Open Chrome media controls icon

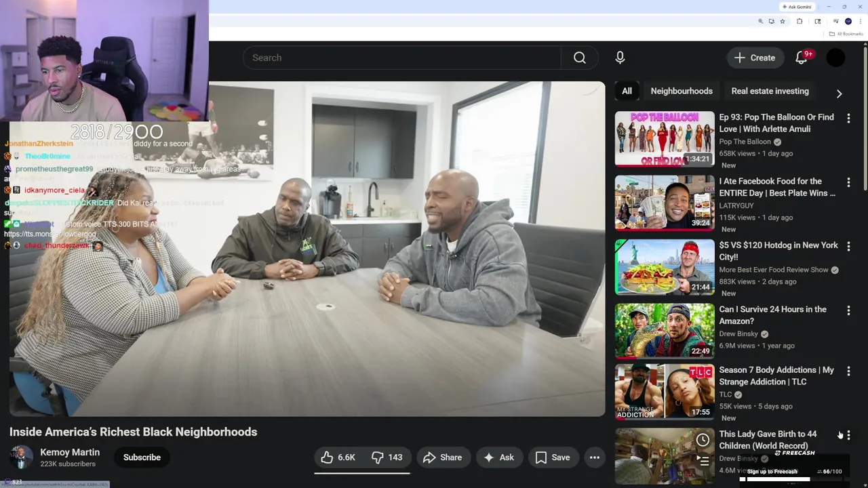836,22
